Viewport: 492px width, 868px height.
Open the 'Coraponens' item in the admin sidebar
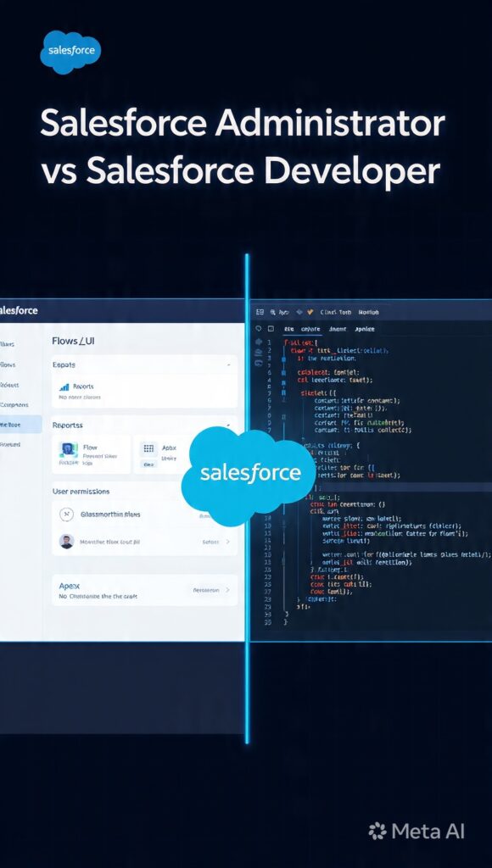[x=14, y=404]
